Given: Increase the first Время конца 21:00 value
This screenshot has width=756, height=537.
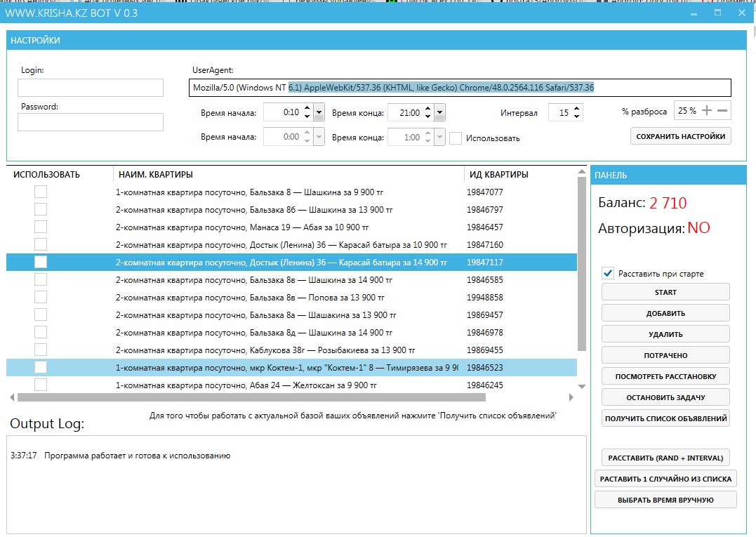Looking at the screenshot, I should [427, 109].
